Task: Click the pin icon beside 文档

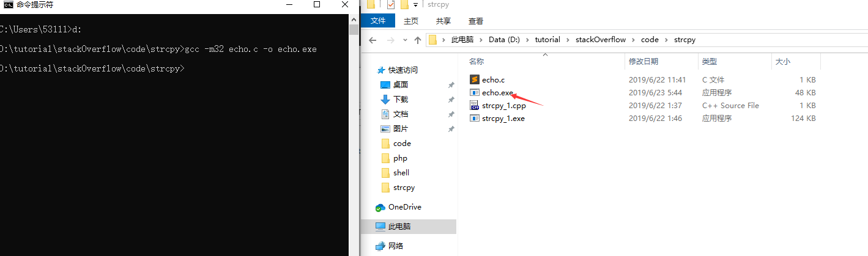Action: 451,114
